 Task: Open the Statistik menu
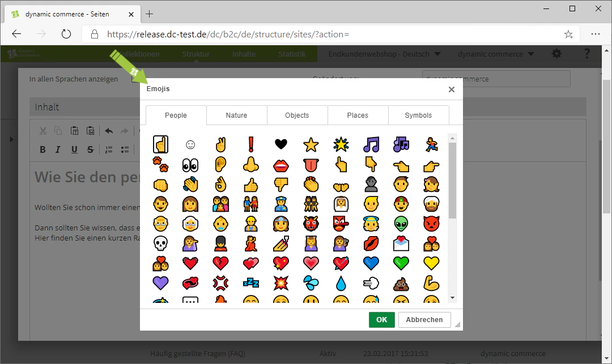[292, 54]
